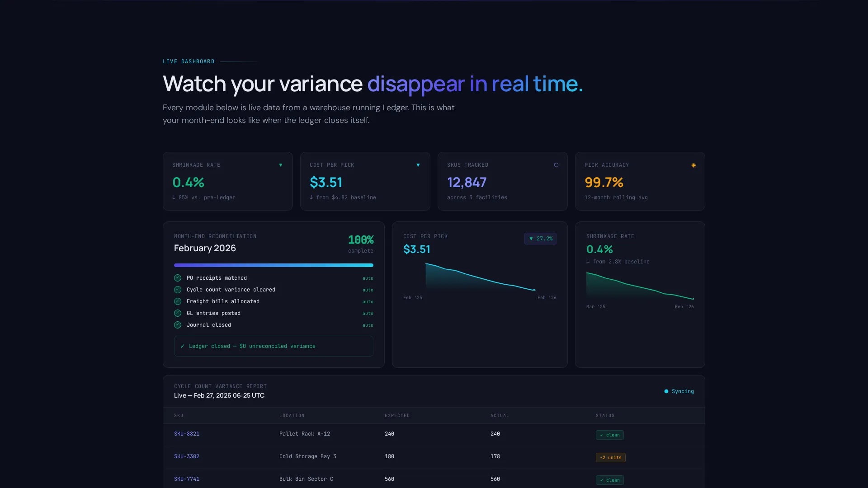Viewport: 868px width, 488px height.
Task: Open the SKU-3302 link
Action: (187, 456)
